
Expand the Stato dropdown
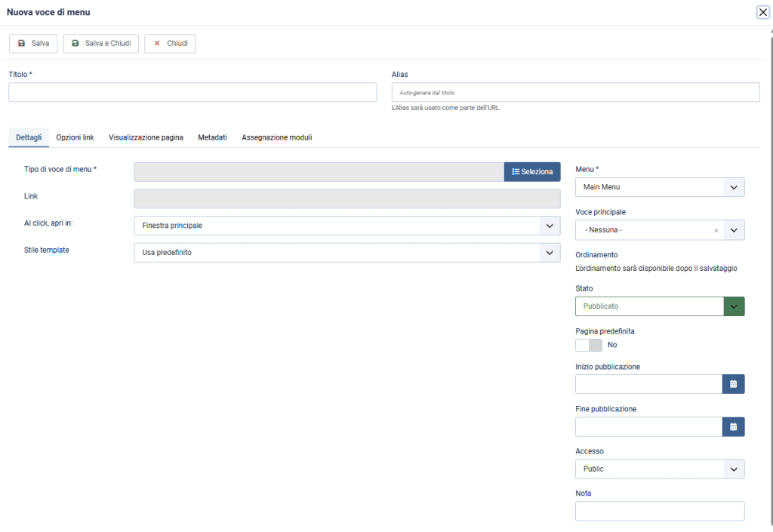[x=734, y=306]
